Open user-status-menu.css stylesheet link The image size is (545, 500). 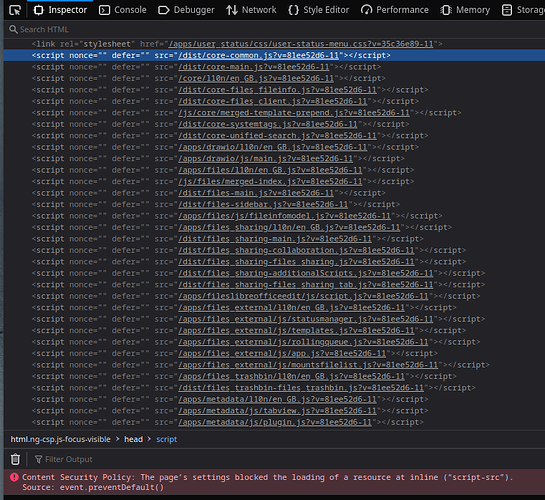[301, 44]
